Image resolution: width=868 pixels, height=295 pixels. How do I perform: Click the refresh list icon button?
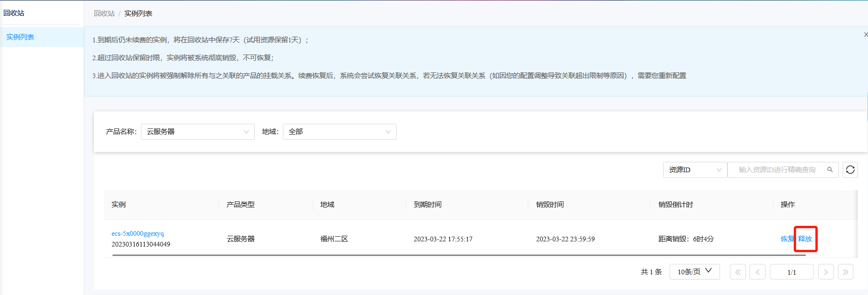(x=850, y=170)
